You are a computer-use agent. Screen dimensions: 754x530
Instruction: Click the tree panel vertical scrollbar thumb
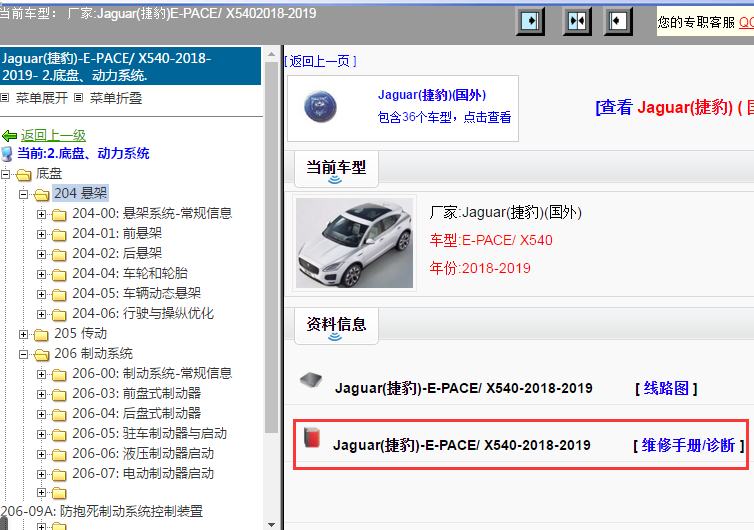pyautogui.click(x=271, y=247)
